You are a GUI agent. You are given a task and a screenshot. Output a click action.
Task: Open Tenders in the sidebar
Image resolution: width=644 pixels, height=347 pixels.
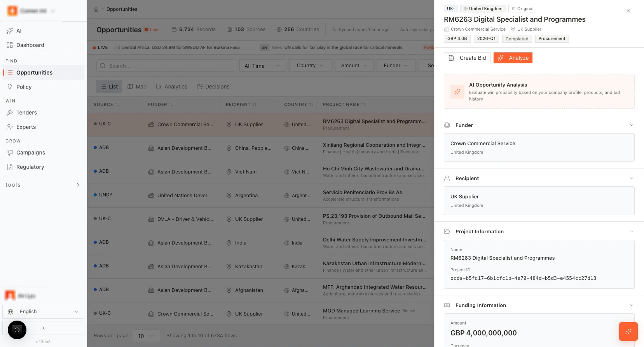click(43, 113)
